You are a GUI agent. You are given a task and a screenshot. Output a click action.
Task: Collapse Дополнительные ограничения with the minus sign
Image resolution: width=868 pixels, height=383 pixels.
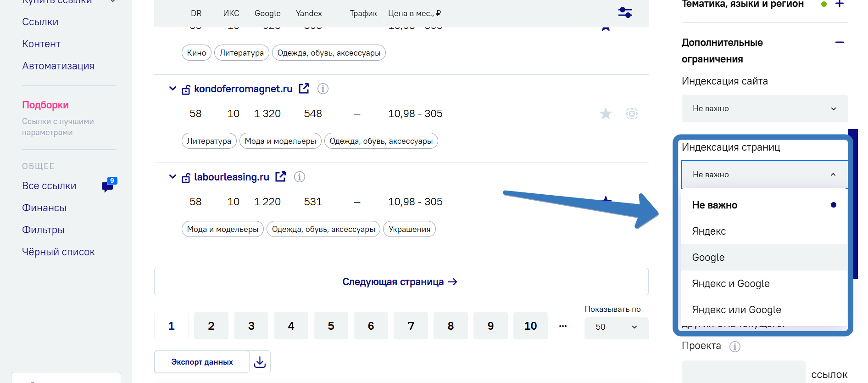839,42
